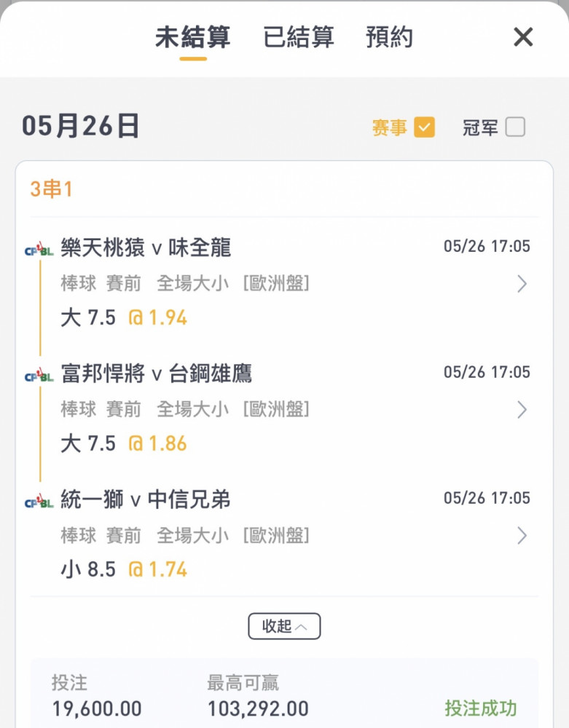Toggle the 赛事 checkbox
The image size is (569, 728).
tap(424, 127)
